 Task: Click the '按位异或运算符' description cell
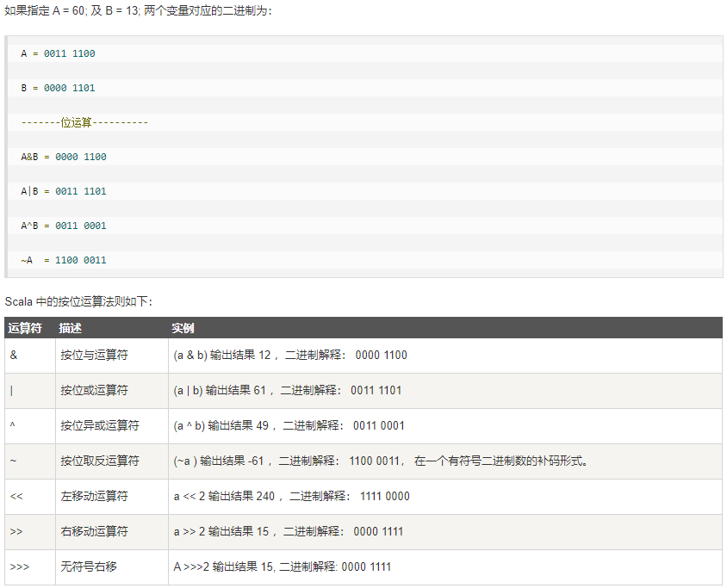[x=99, y=425]
